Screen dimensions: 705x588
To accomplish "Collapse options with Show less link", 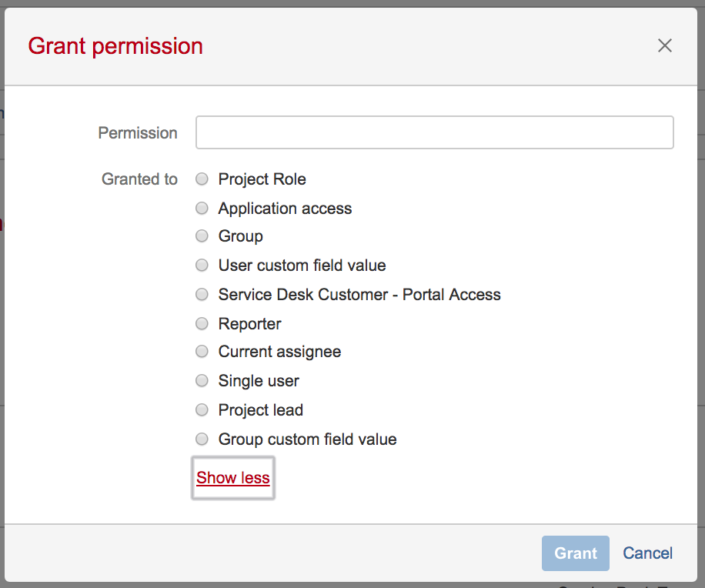I will [x=233, y=478].
